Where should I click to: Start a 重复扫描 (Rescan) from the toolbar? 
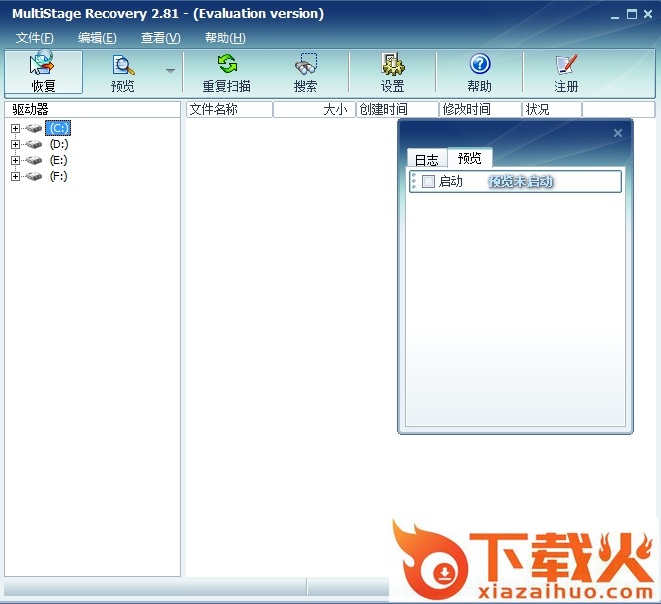click(227, 72)
